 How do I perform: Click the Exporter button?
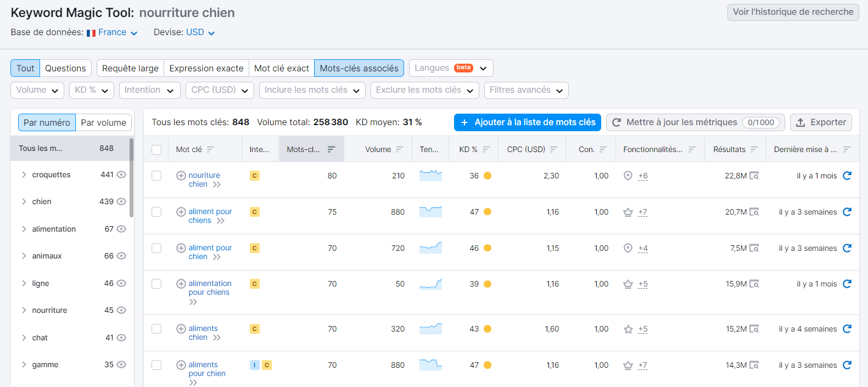(821, 122)
